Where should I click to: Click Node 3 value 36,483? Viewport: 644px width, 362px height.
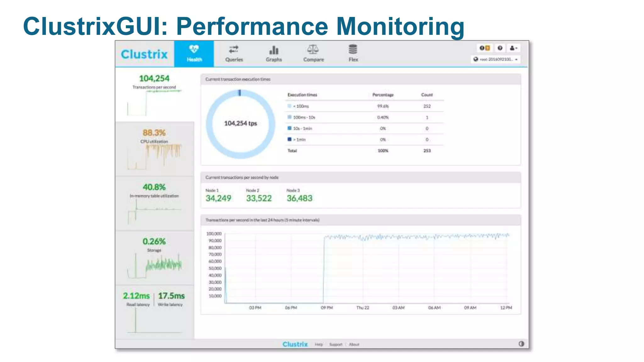[x=299, y=198]
